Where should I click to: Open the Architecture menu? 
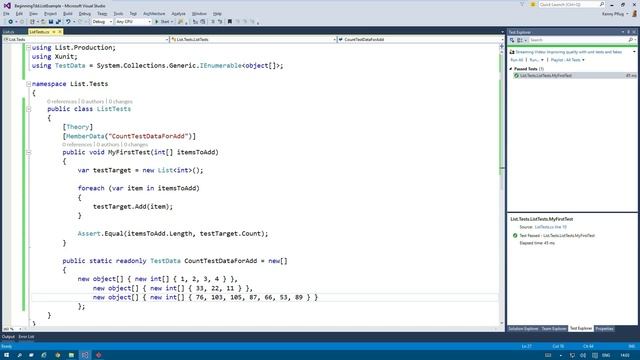tap(154, 13)
